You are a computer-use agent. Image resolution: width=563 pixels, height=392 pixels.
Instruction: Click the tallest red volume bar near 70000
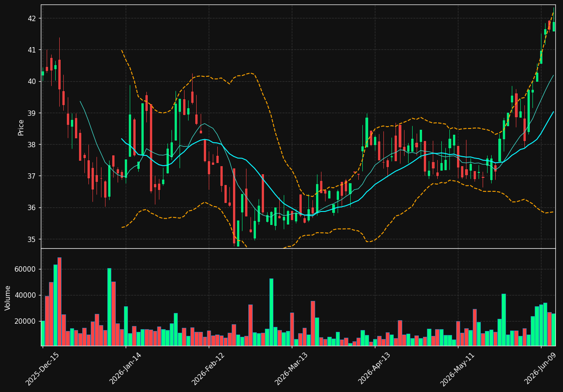click(59, 301)
